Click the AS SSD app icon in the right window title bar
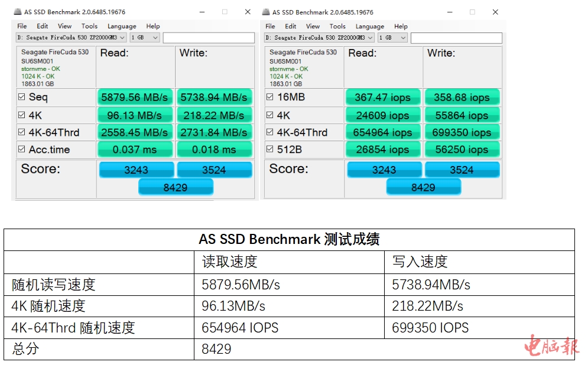Screen dimensions: 588x365 point(266,12)
